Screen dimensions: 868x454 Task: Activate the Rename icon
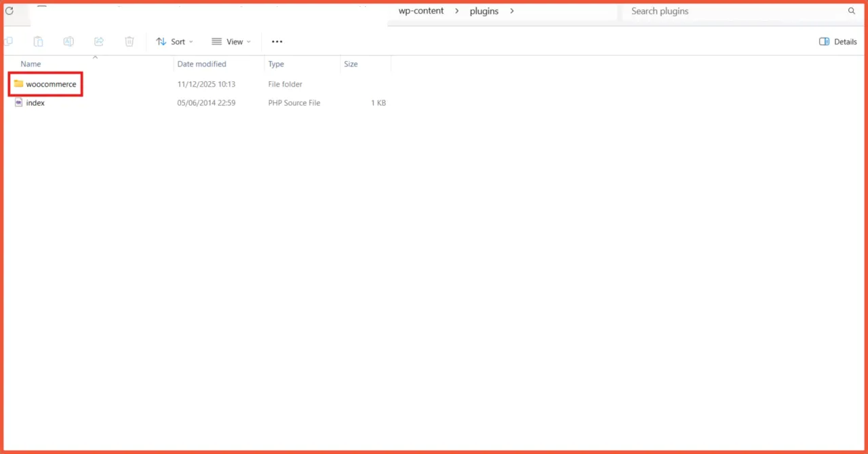[x=68, y=41]
